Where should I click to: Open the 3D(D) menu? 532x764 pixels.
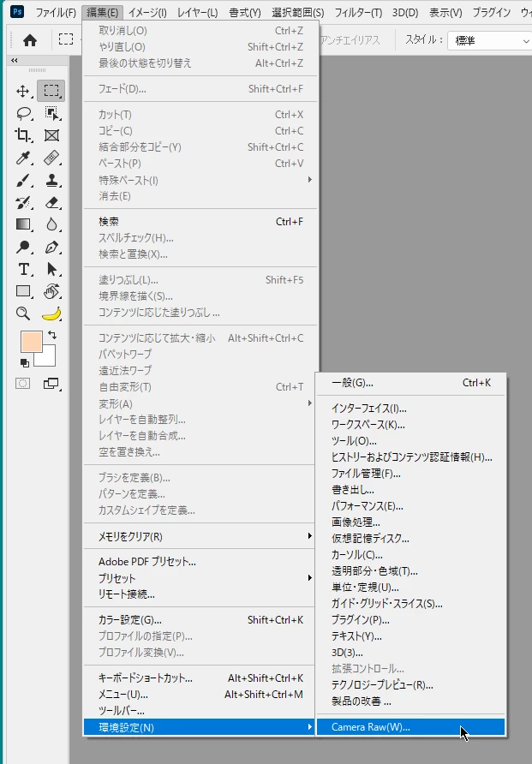coord(405,13)
